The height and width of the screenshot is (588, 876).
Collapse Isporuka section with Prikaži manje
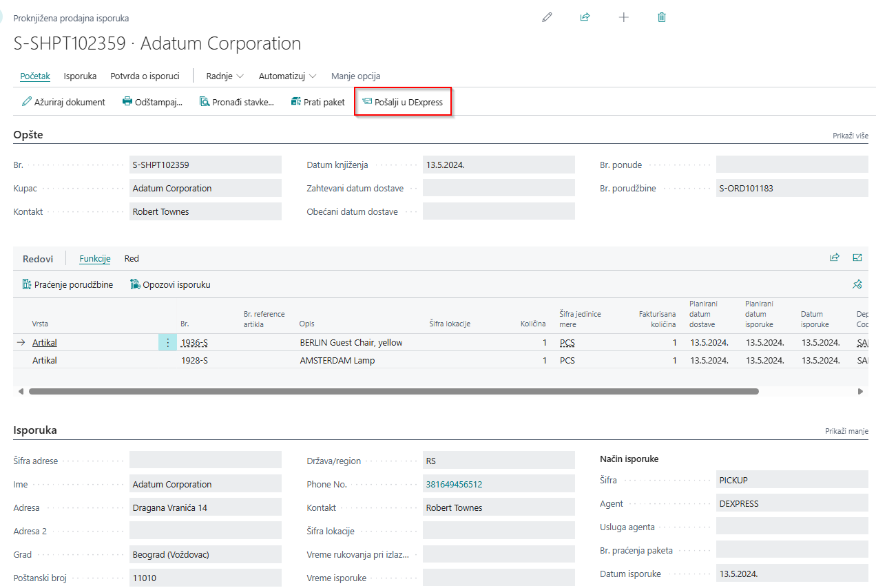coord(846,431)
